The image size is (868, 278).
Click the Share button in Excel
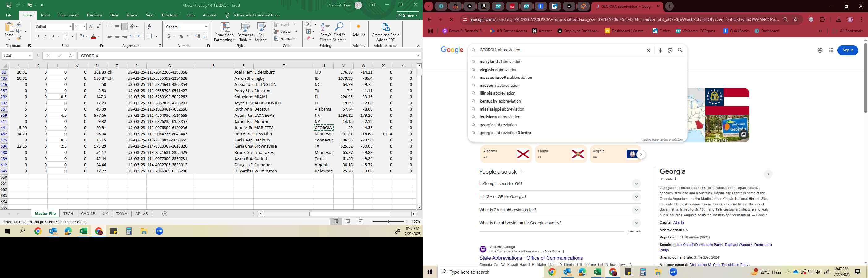pyautogui.click(x=408, y=15)
